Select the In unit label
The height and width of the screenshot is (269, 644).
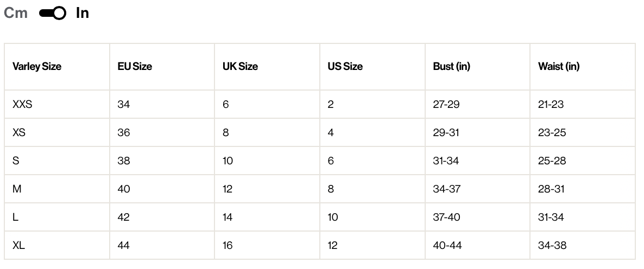coord(83,14)
